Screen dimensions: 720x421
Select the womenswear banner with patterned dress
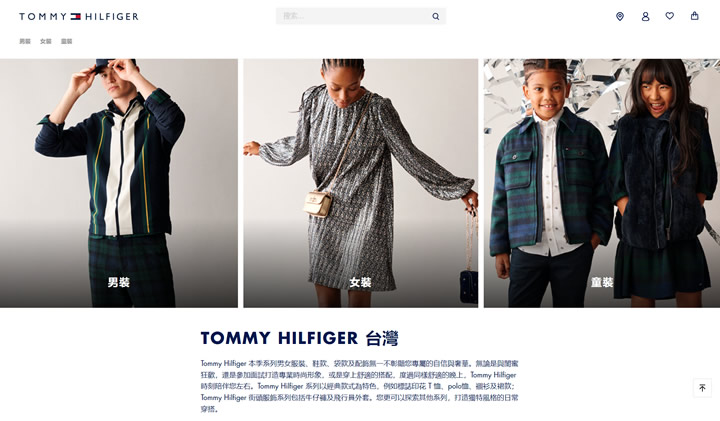(360, 183)
